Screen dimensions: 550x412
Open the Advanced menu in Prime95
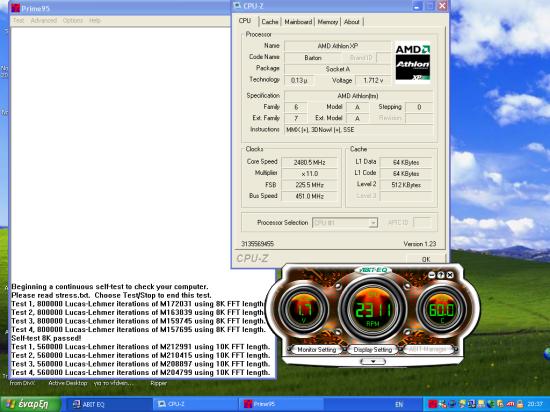pyautogui.click(x=43, y=21)
